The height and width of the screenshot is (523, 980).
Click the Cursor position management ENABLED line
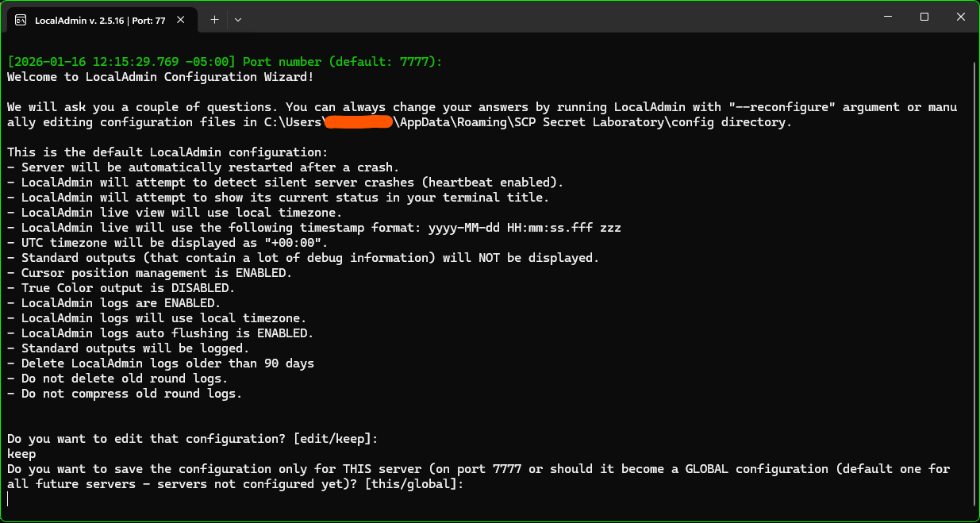coord(151,272)
